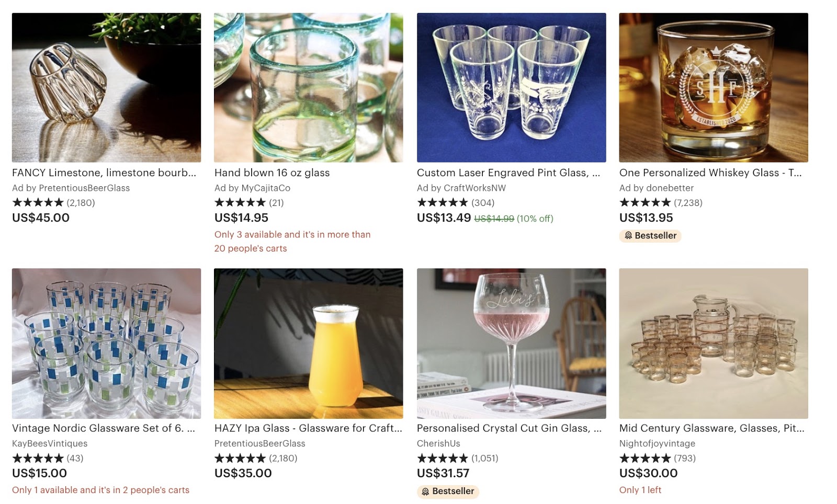Click the 'HAZY Ipa Glass' listing title

(x=308, y=428)
